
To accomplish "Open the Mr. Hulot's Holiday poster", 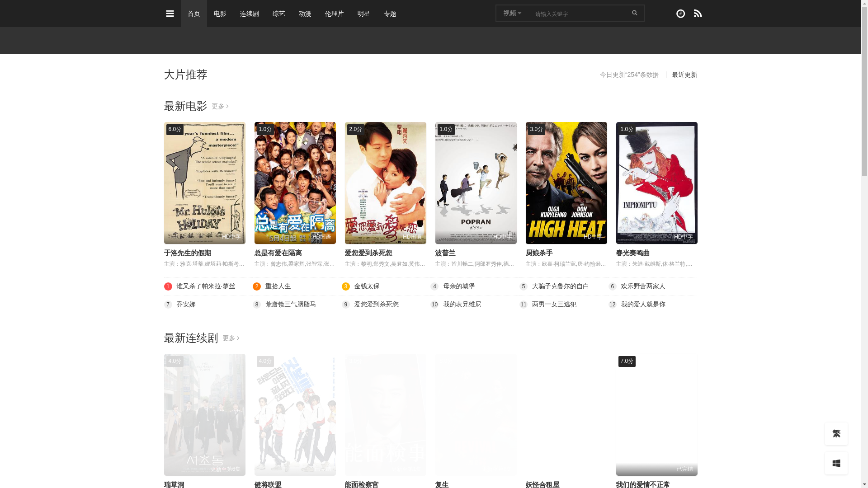I will (x=205, y=183).
